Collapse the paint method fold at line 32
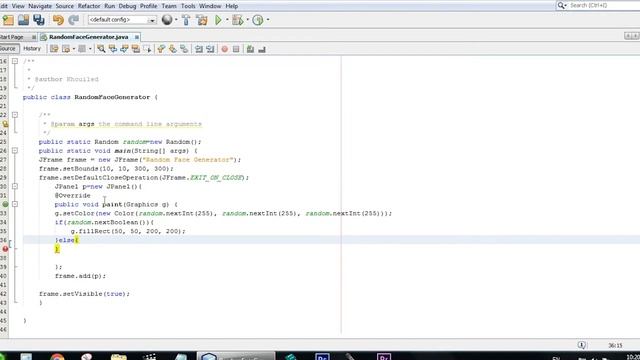This screenshot has height=360, width=640. 15,204
